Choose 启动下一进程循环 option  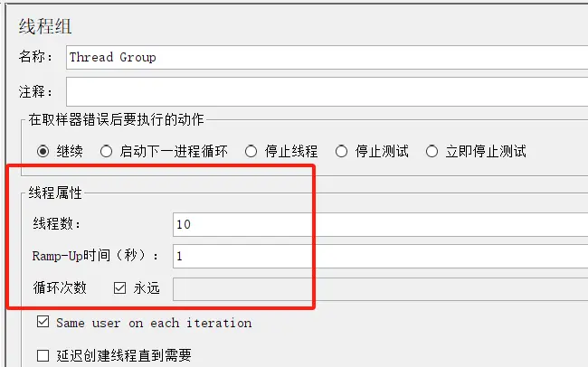[106, 151]
